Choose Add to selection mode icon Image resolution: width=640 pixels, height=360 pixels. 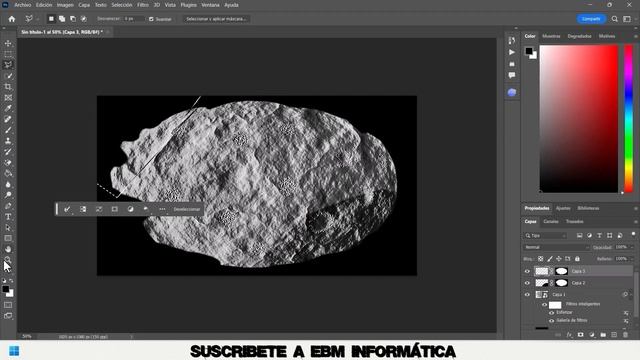(62, 19)
